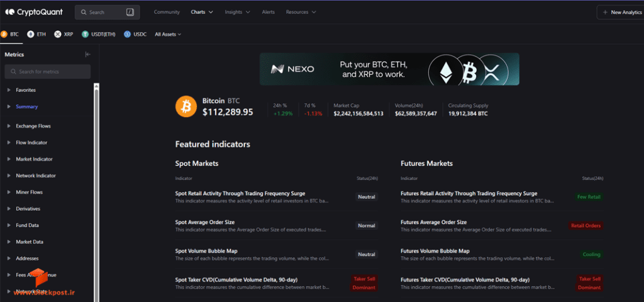Select the USDT(ETH) asset icon
Viewport: 644px width, 302px height.
point(85,34)
